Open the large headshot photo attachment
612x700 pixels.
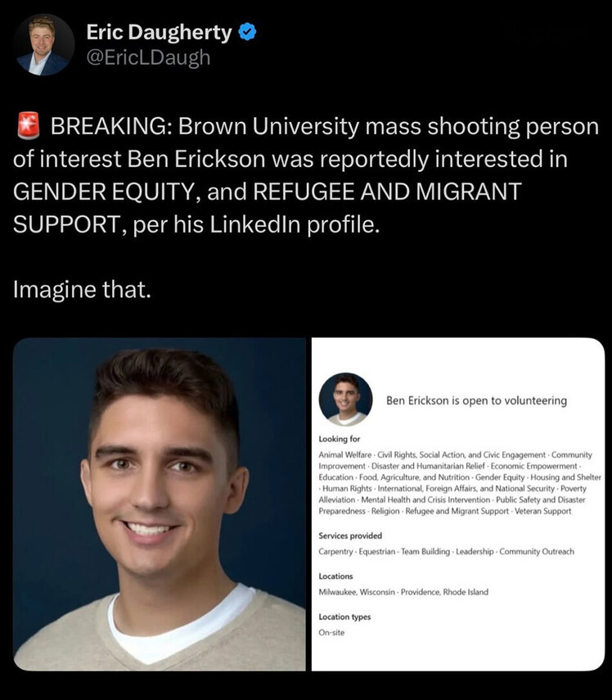[x=160, y=504]
